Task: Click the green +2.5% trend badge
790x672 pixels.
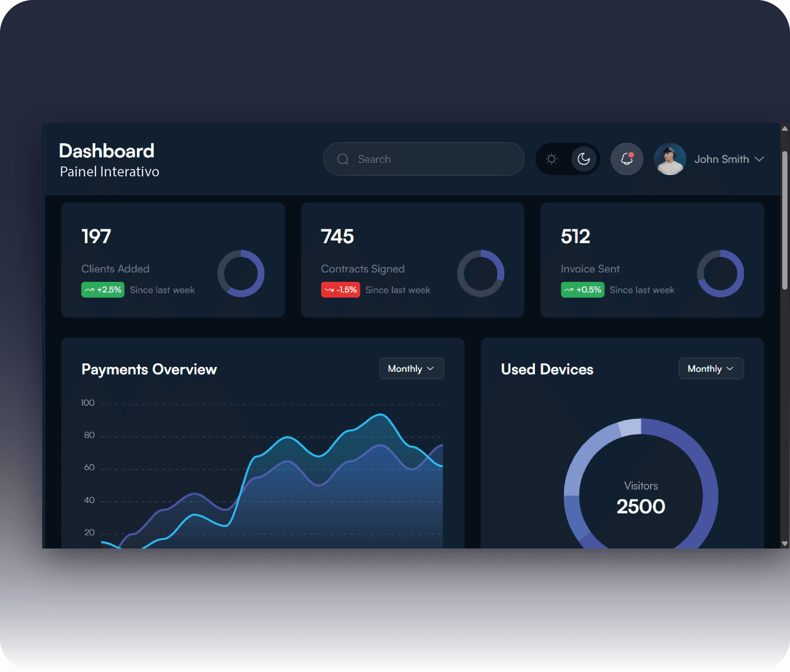Action: 103,290
